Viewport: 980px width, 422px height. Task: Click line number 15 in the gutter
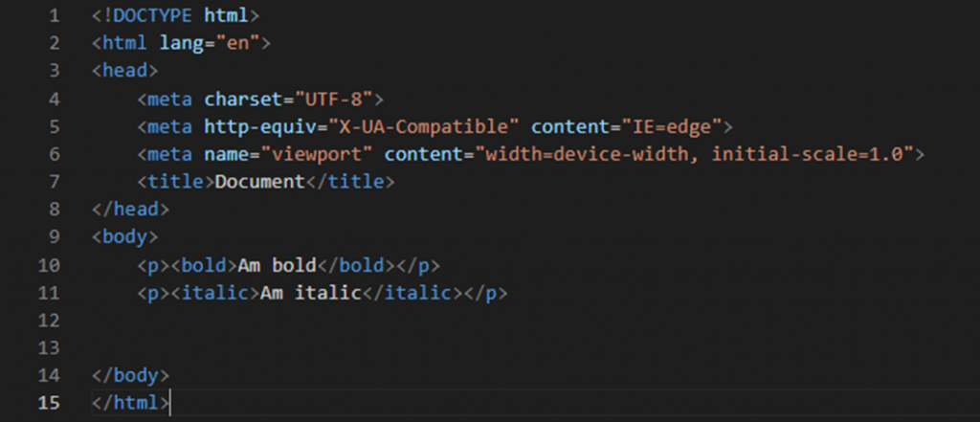click(x=50, y=403)
